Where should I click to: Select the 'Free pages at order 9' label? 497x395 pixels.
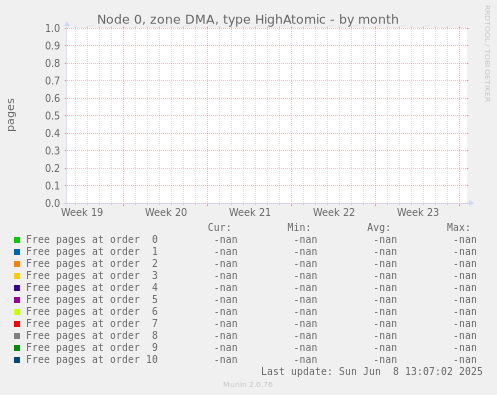coord(92,348)
